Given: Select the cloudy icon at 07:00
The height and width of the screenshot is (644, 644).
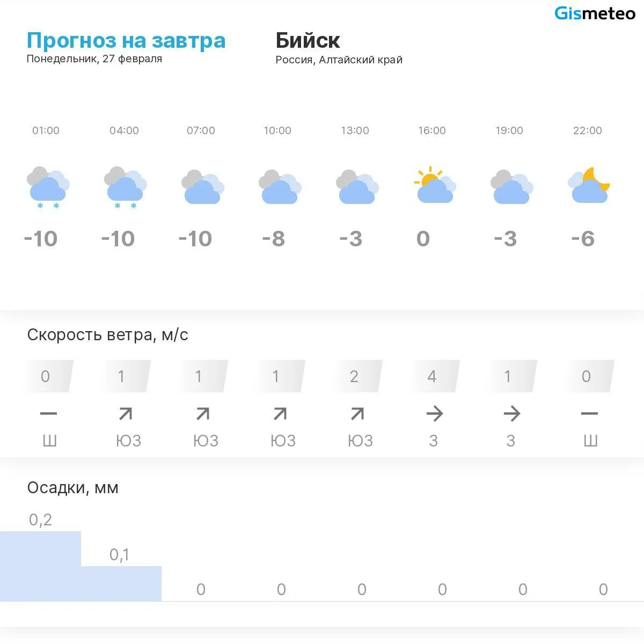Looking at the screenshot, I should (202, 187).
